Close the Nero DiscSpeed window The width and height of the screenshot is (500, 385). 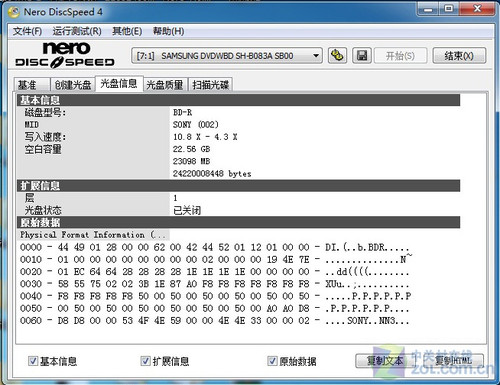coord(477,9)
